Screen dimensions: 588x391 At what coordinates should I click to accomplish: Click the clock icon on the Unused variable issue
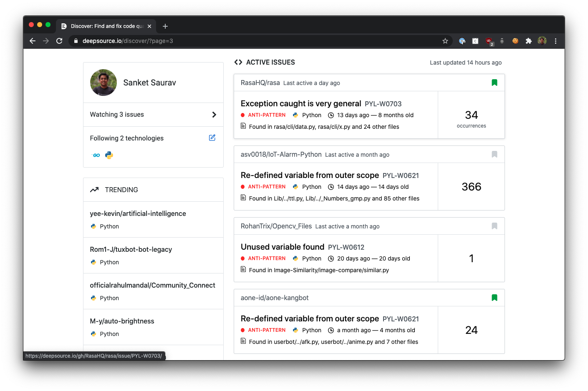(331, 258)
